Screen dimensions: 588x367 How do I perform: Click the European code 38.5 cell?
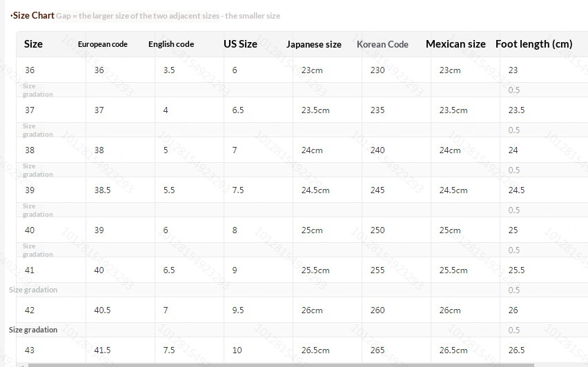coord(102,190)
